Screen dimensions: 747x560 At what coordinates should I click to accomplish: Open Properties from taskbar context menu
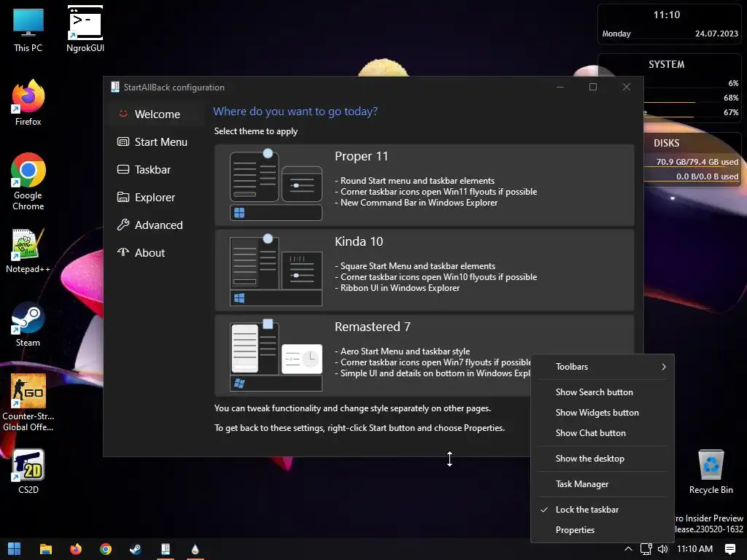[602, 530]
